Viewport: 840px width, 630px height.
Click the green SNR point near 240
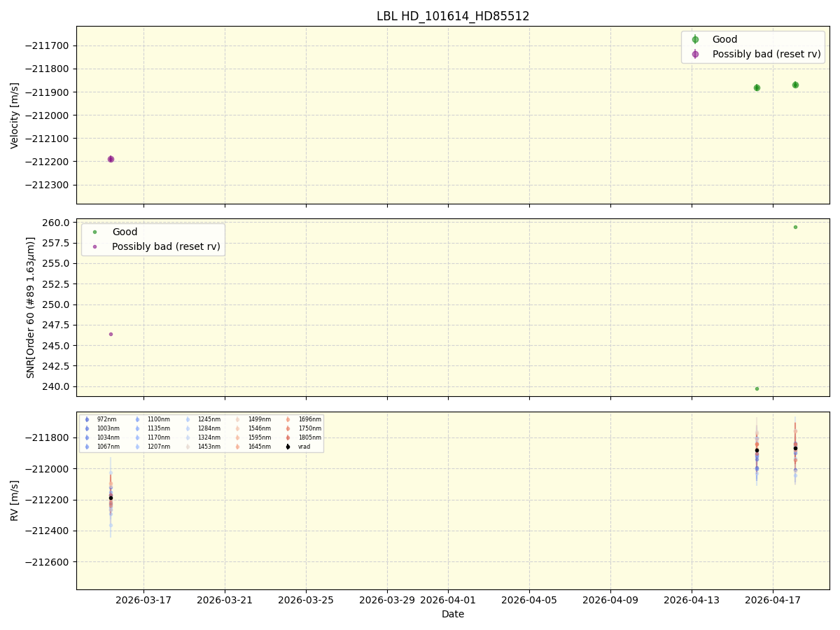click(x=757, y=388)
